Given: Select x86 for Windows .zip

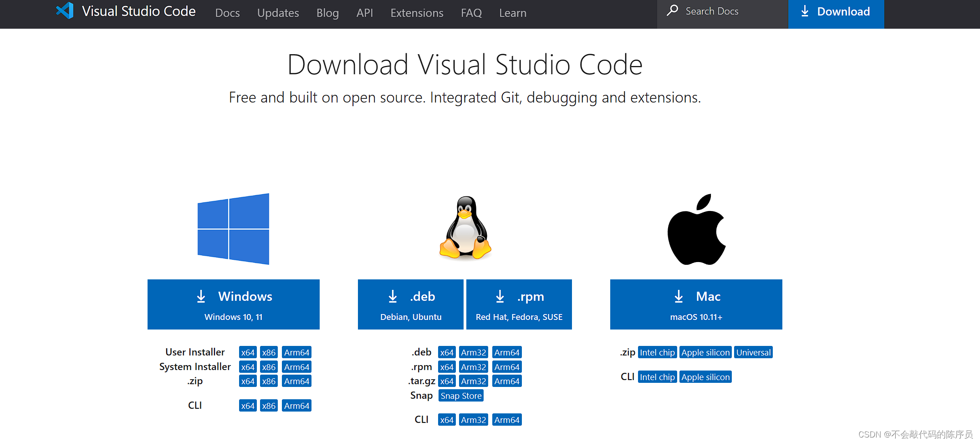Looking at the screenshot, I should tap(269, 381).
